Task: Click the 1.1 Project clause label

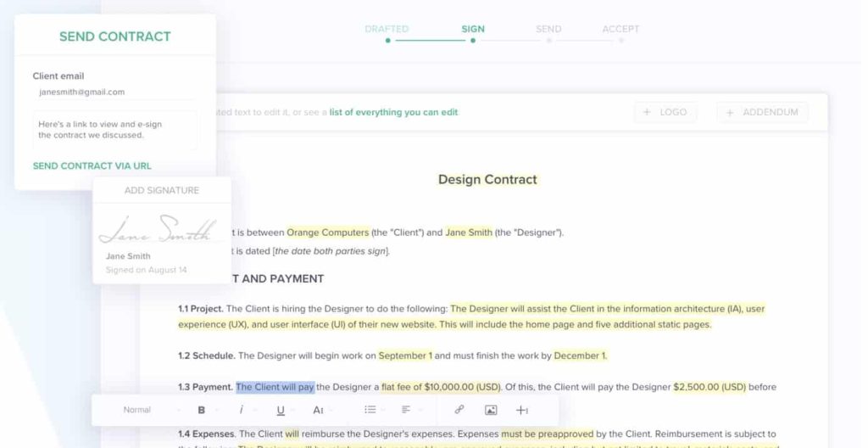Action: tap(201, 309)
